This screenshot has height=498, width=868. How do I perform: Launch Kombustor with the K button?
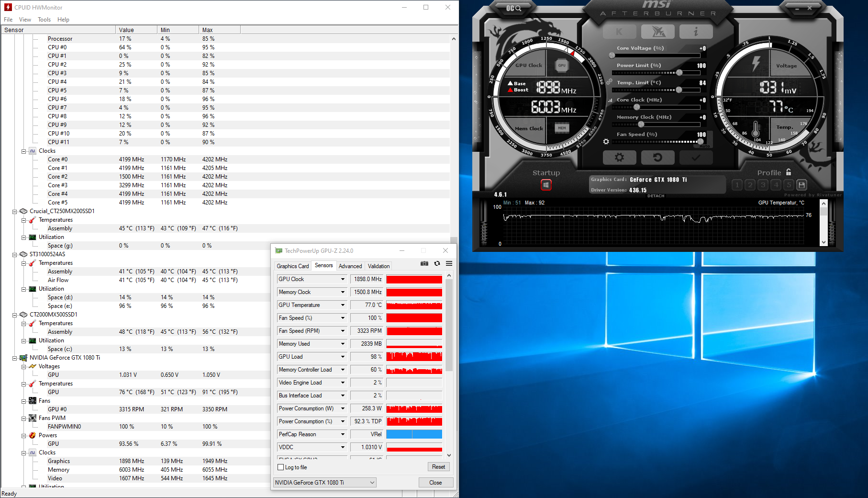point(620,32)
